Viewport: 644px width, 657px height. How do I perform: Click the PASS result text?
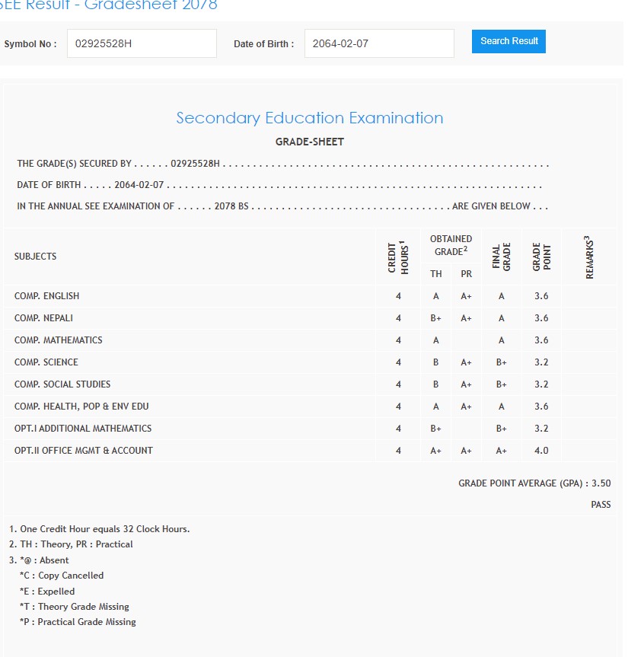tap(601, 505)
